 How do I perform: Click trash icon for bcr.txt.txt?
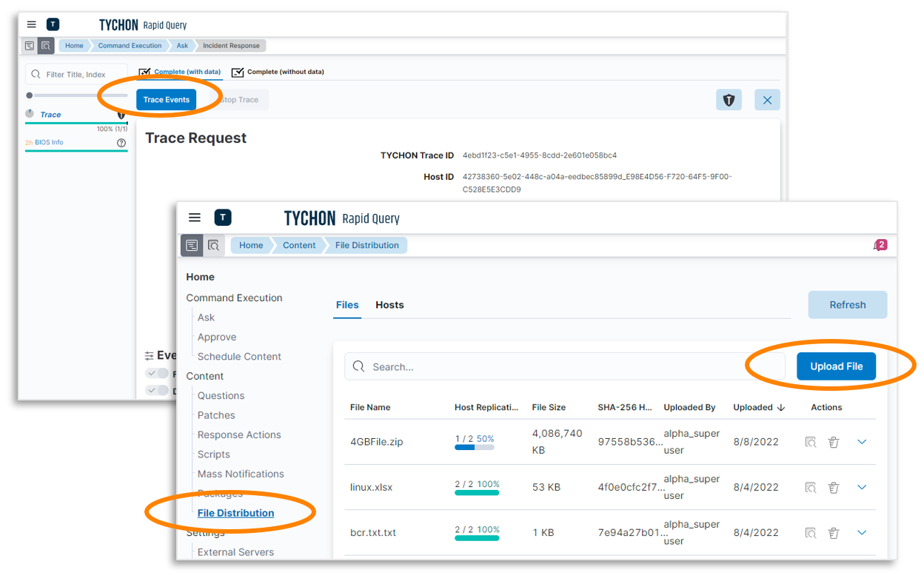834,532
